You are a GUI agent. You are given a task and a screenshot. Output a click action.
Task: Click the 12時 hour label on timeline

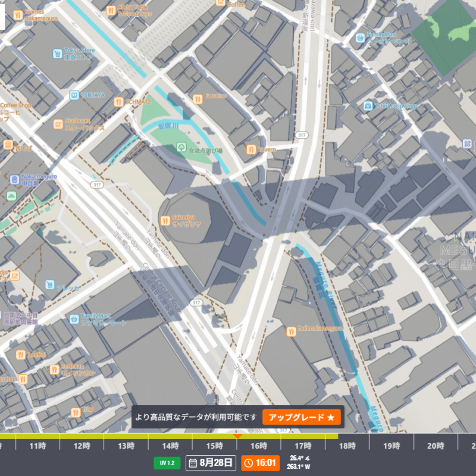click(x=82, y=446)
